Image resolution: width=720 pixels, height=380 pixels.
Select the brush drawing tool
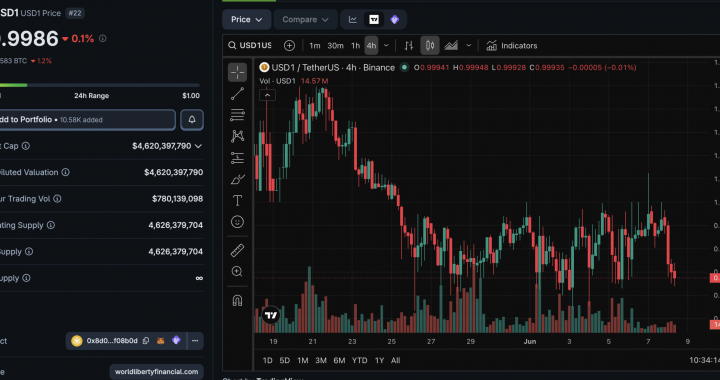(237, 179)
